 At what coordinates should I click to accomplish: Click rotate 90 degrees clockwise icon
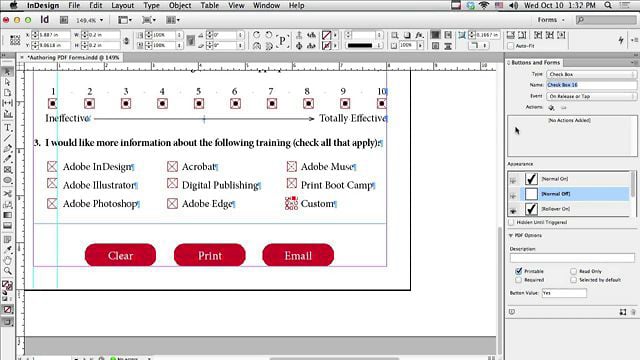pyautogui.click(x=256, y=35)
